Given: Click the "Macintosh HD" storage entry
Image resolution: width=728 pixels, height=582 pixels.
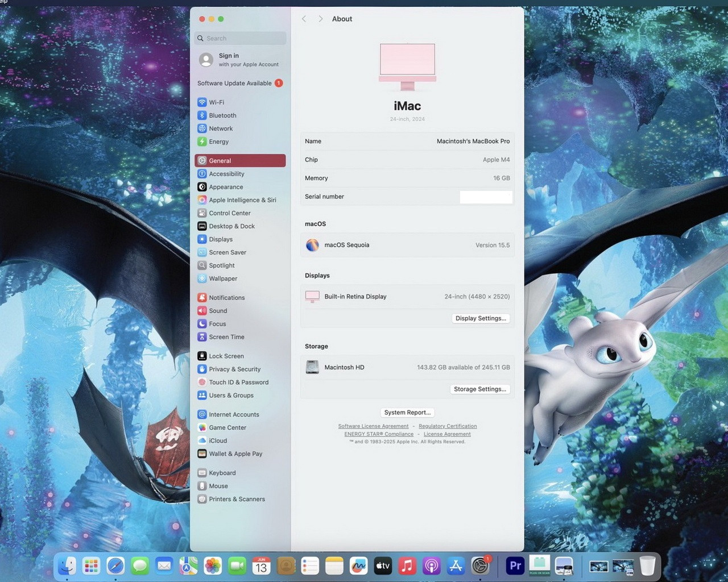Looking at the screenshot, I should point(344,368).
